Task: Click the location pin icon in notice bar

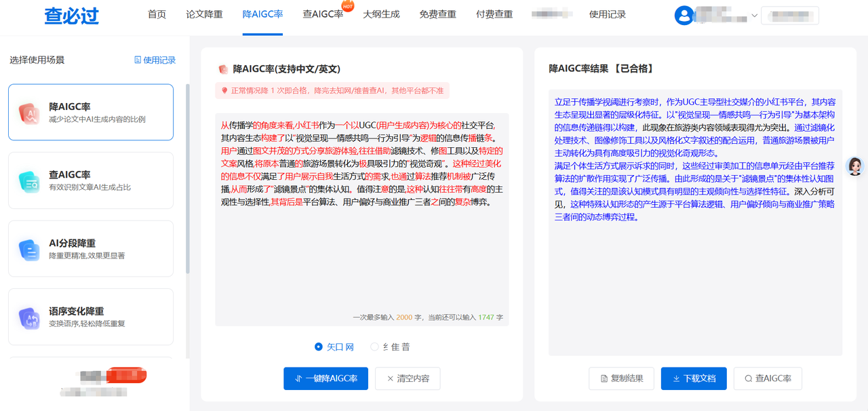Action: [x=224, y=90]
